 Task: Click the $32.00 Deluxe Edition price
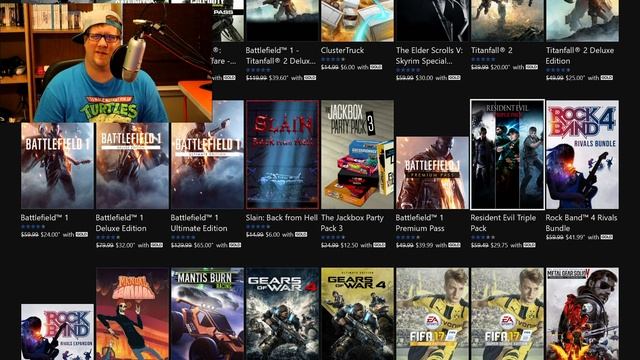[x=126, y=245]
